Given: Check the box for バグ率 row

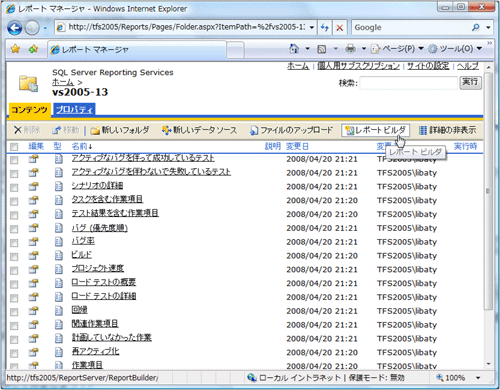Looking at the screenshot, I should 14,243.
